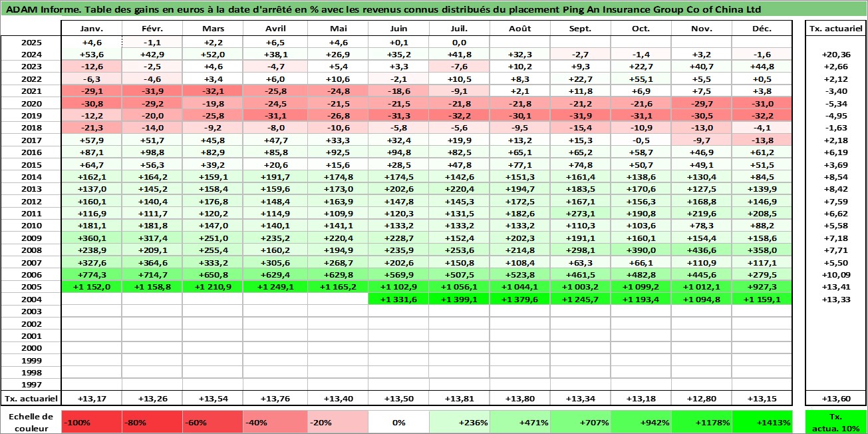
Task: Select the +942% color scale swatch
Action: point(641,422)
